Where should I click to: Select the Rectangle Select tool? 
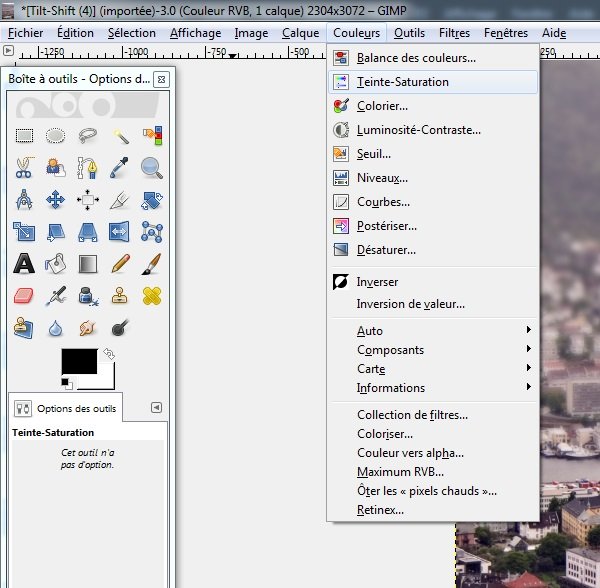[x=25, y=136]
